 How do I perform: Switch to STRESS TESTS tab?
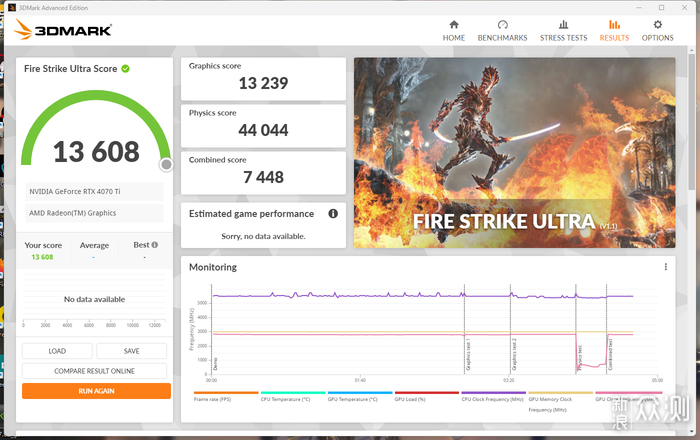(563, 31)
